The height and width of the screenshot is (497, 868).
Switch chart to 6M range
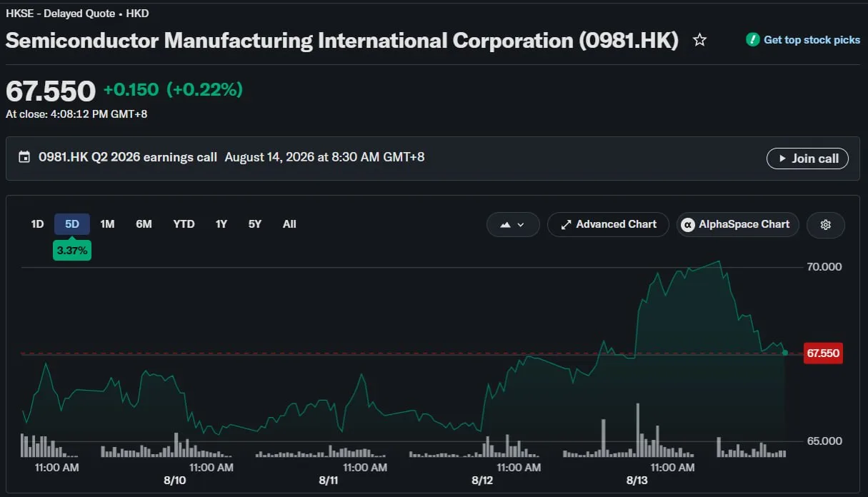(x=144, y=224)
